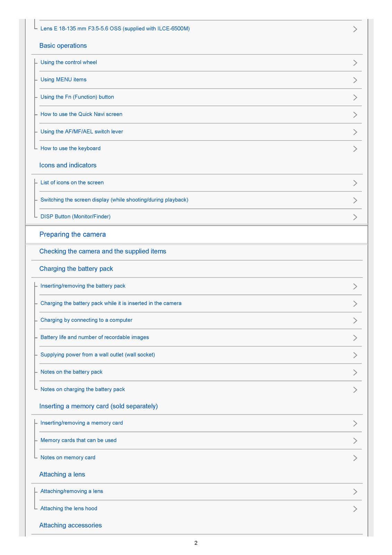Open the Basic operations section heading
The height and width of the screenshot is (555, 392).
pyautogui.click(x=63, y=46)
